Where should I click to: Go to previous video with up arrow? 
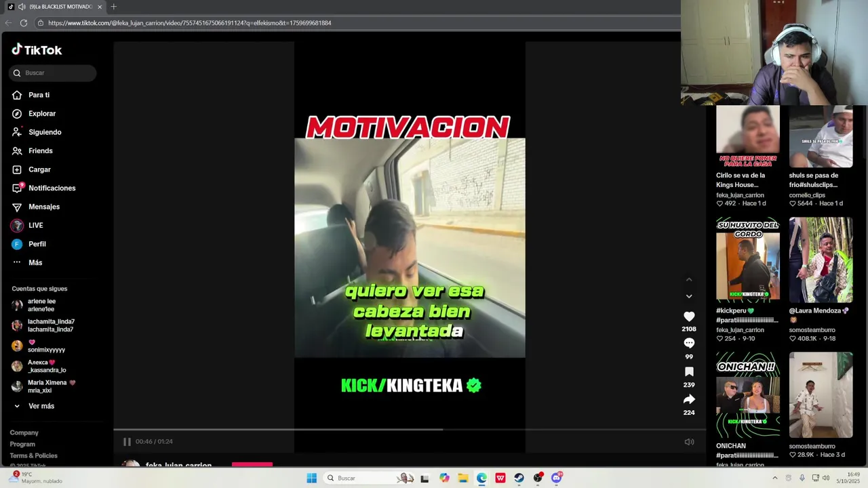click(689, 279)
